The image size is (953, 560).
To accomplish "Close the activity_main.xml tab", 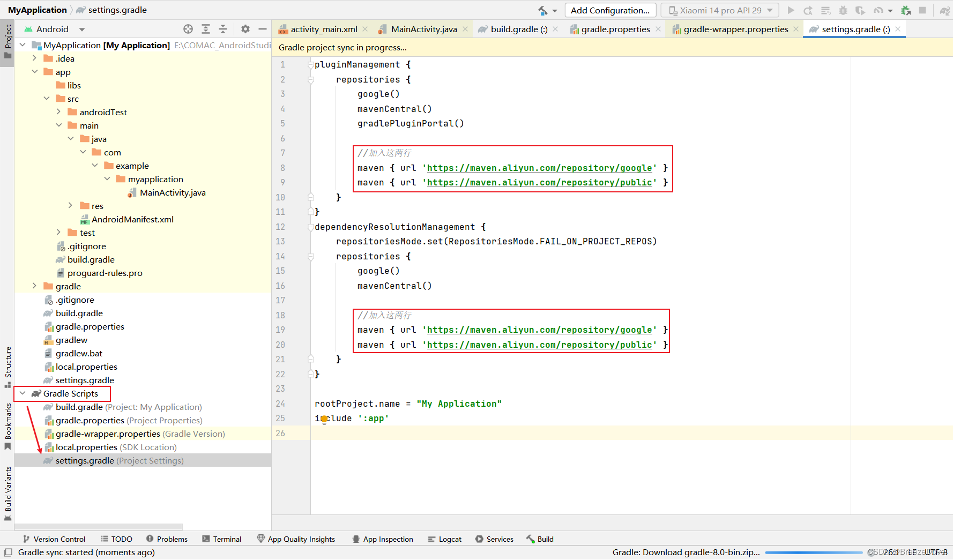I will tap(365, 29).
